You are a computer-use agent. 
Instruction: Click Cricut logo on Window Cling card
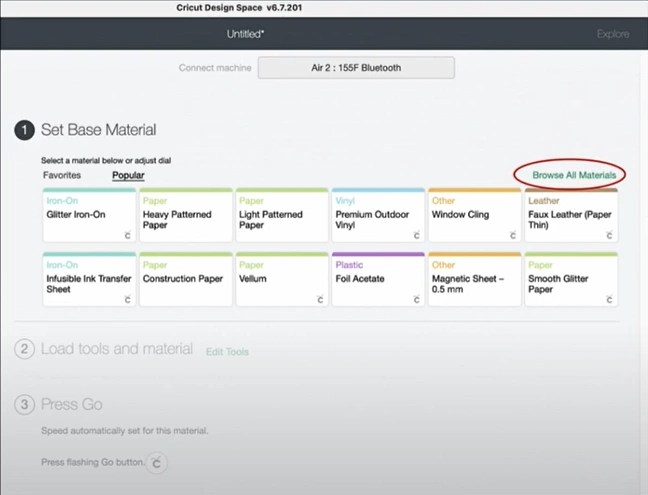tap(513, 235)
